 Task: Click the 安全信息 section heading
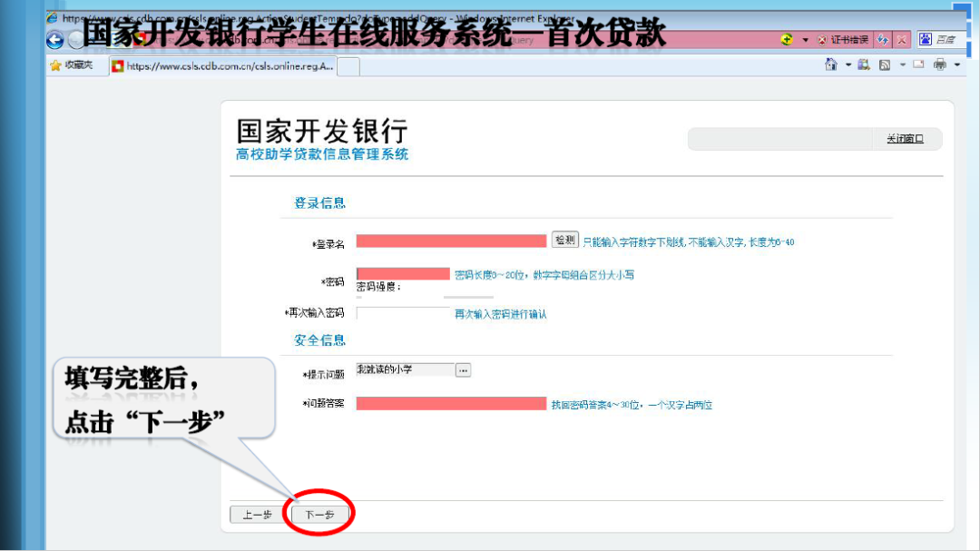[319, 340]
